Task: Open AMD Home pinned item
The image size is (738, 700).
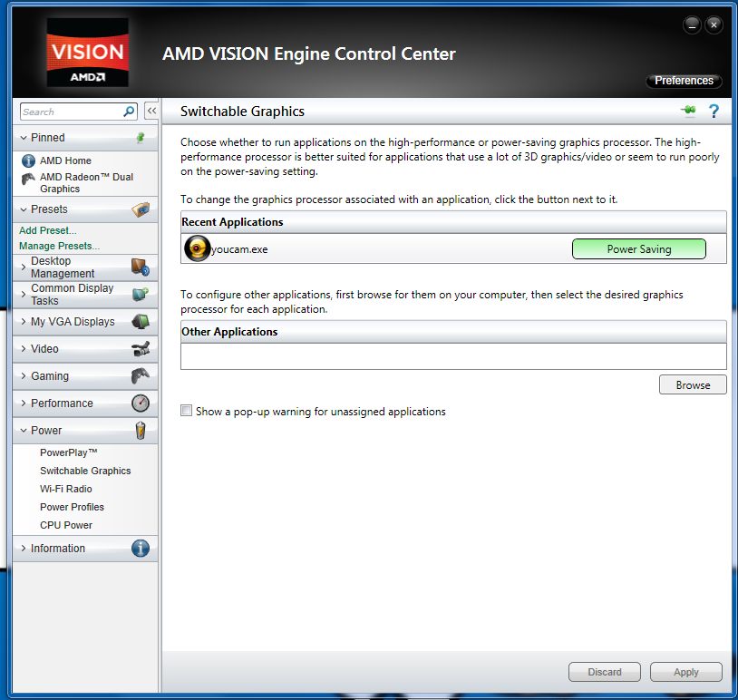Action: (65, 160)
